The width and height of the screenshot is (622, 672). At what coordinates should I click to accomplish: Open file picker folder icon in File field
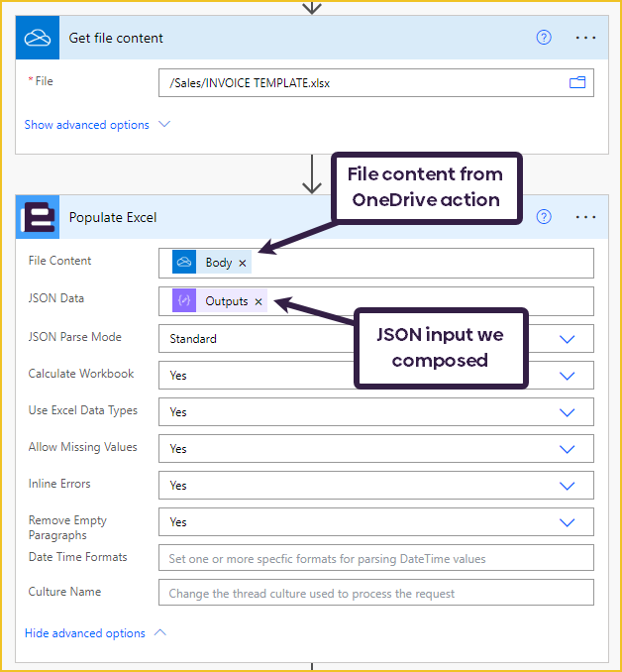(577, 83)
